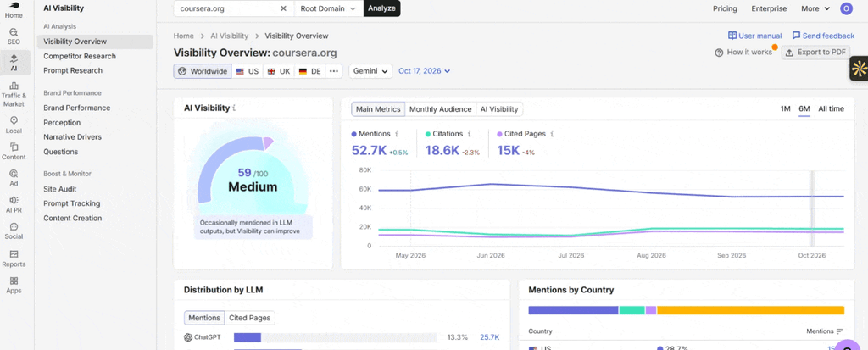Open Perception in sidebar

point(62,122)
